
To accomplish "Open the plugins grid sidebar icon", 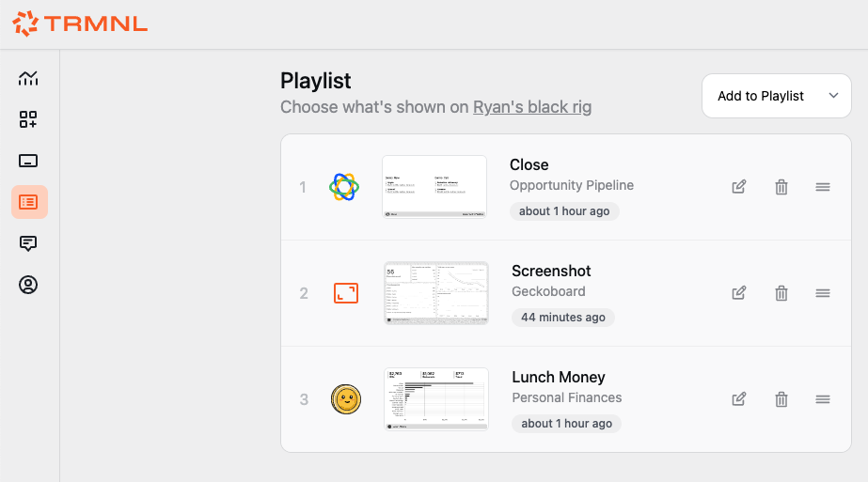I will click(x=28, y=119).
